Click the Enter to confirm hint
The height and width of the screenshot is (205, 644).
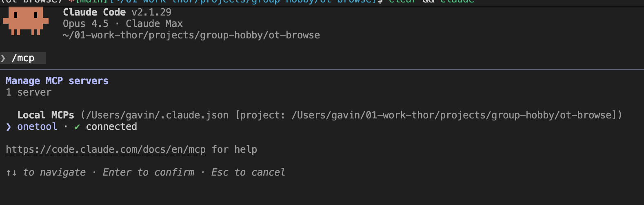point(148,172)
